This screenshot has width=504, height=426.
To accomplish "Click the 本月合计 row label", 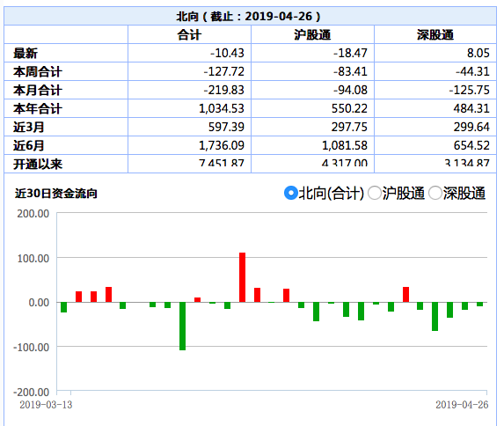I will pyautogui.click(x=38, y=90).
